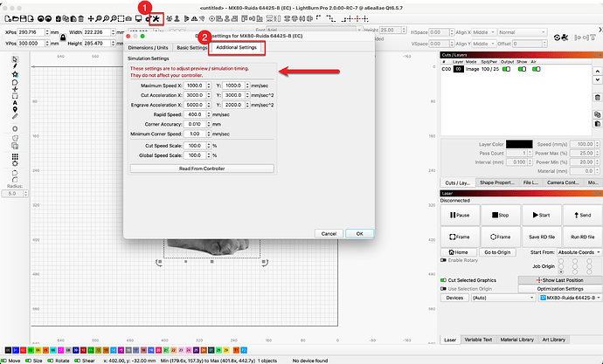The image size is (603, 364).
Task: Open the Circular Array gear-ring tool
Action: 15,163
